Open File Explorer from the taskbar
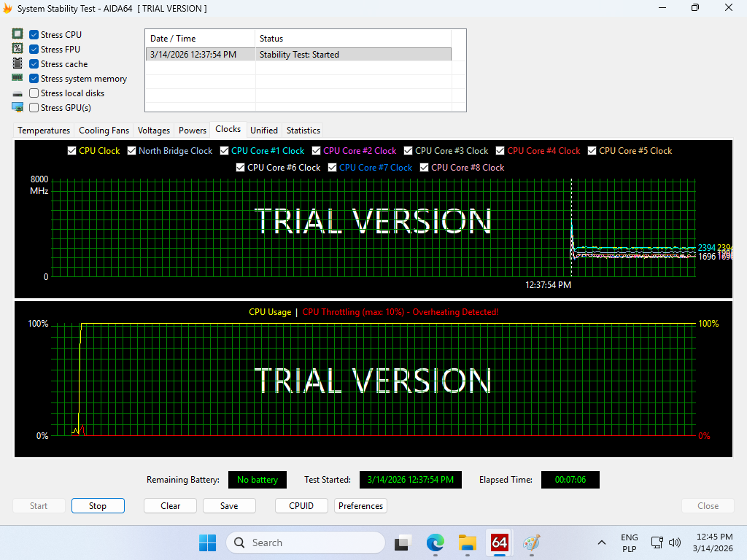This screenshot has height=560, width=747. 468,542
